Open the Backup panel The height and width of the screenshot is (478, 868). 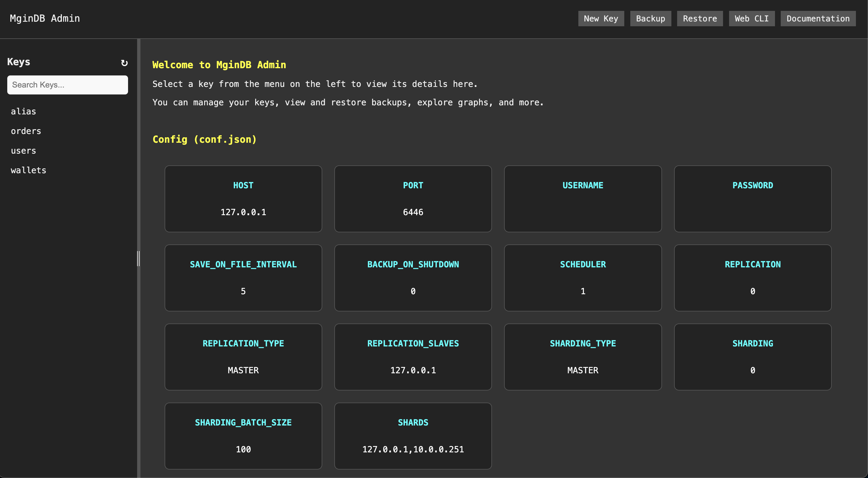650,18
